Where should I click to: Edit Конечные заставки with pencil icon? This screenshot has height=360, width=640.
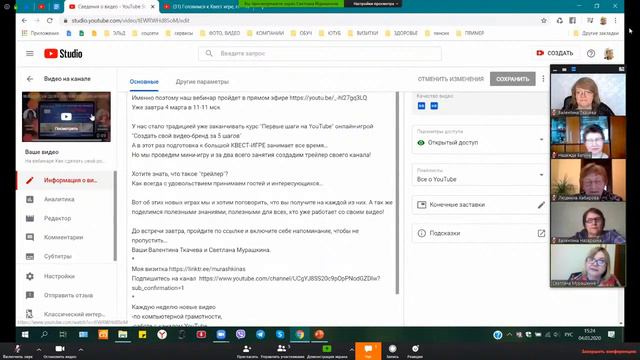click(541, 205)
